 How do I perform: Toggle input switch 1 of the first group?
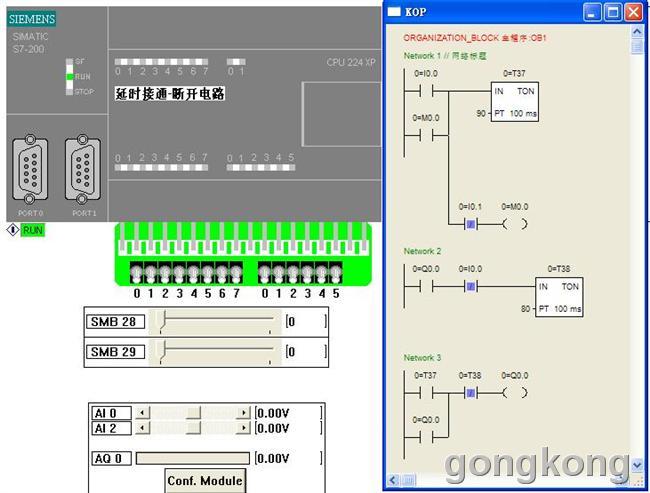click(x=150, y=272)
